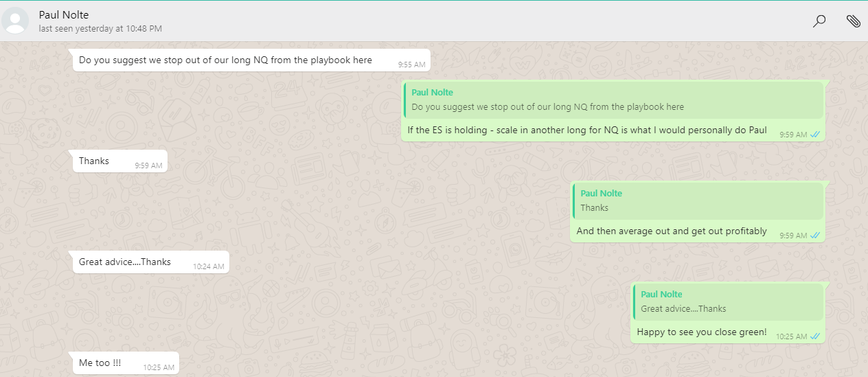Click read receipt ticks on ES holding message

pos(815,135)
